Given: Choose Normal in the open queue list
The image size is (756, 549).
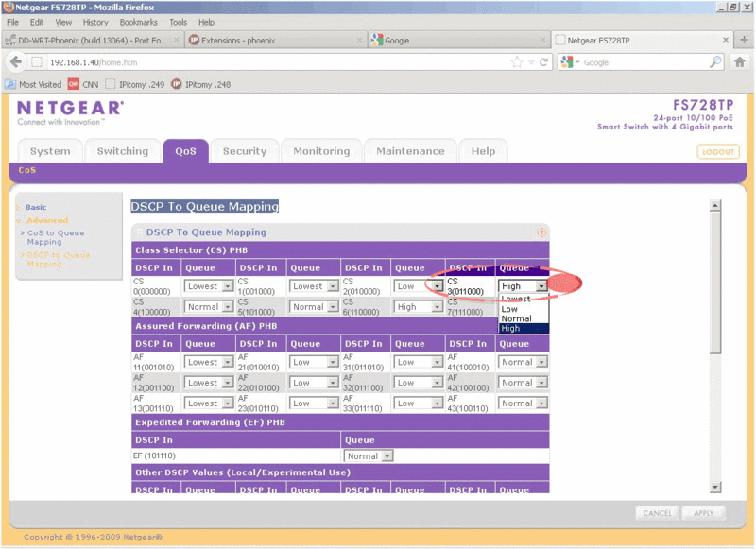Looking at the screenshot, I should pos(516,319).
